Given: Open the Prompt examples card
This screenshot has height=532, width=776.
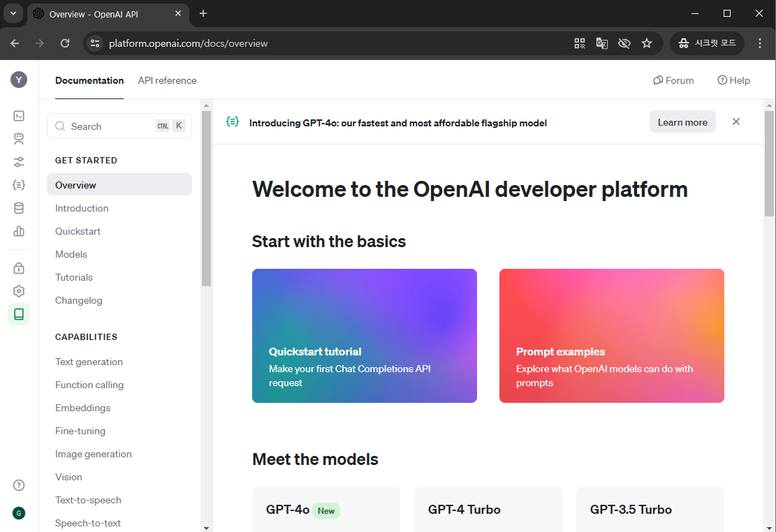Looking at the screenshot, I should pyautogui.click(x=612, y=336).
